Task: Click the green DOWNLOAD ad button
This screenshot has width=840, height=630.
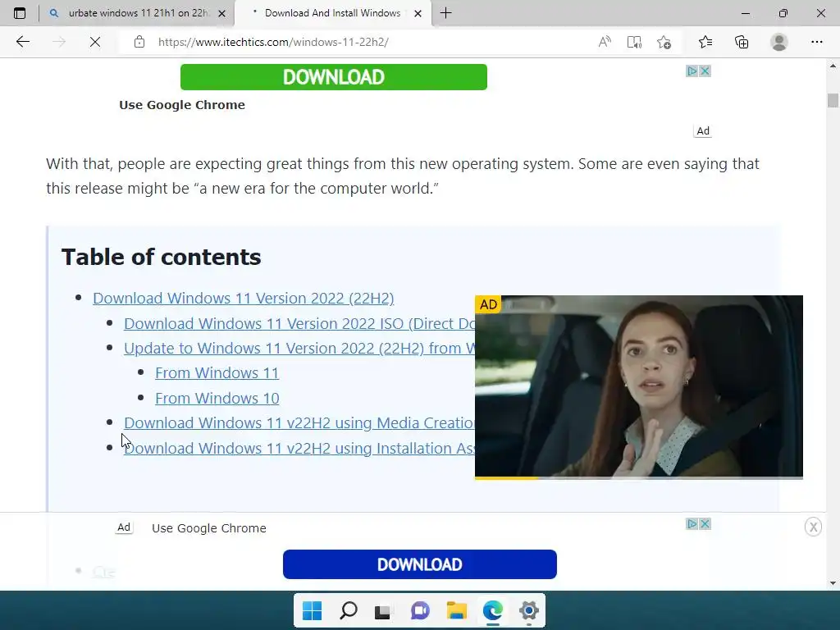Action: (x=334, y=77)
